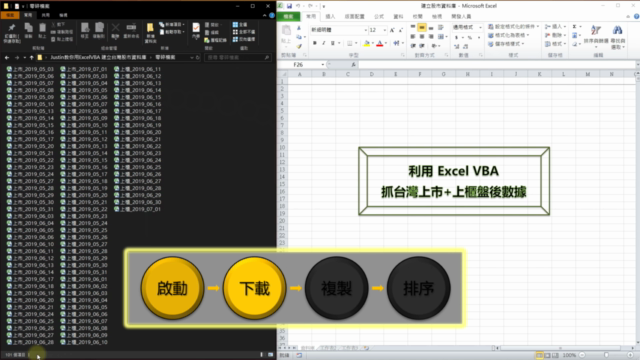
Task: Click the Rename icon in the Explorer ribbon
Action: coord(131,28)
